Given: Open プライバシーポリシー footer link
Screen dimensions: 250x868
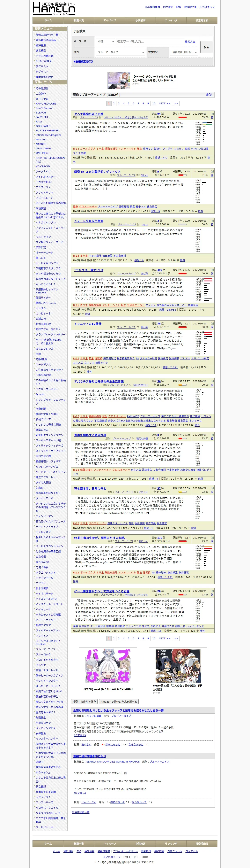Looking at the screenshot, I should 126,851.
